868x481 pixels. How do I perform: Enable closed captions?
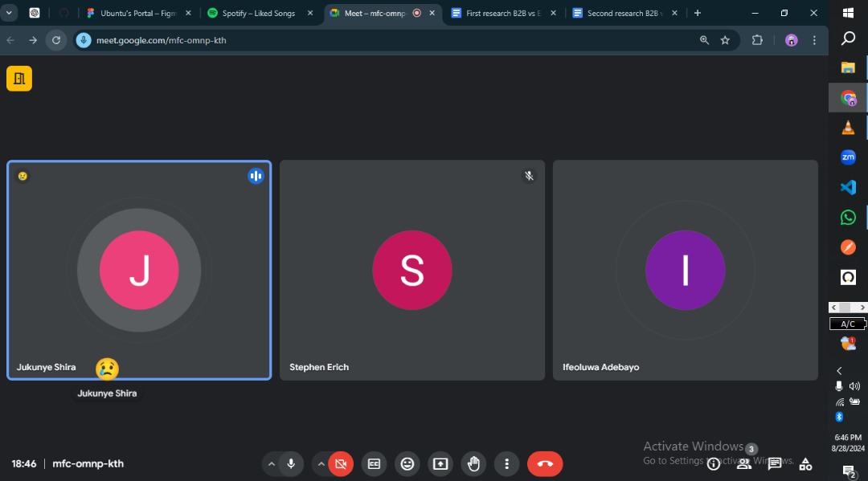(374, 463)
